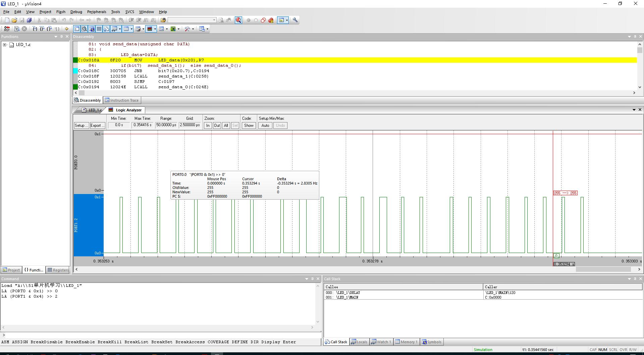Switch to the Memory 1 tab
The image size is (644, 355).
(406, 342)
